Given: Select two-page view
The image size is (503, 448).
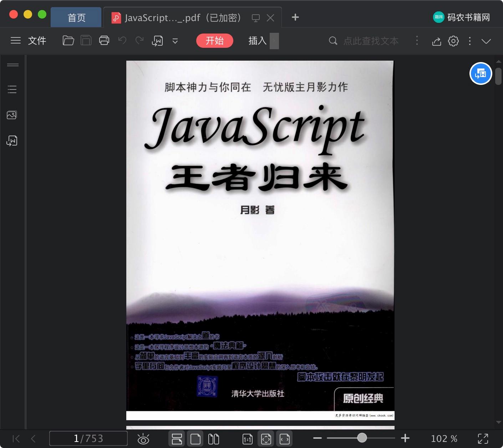Looking at the screenshot, I should (x=214, y=439).
